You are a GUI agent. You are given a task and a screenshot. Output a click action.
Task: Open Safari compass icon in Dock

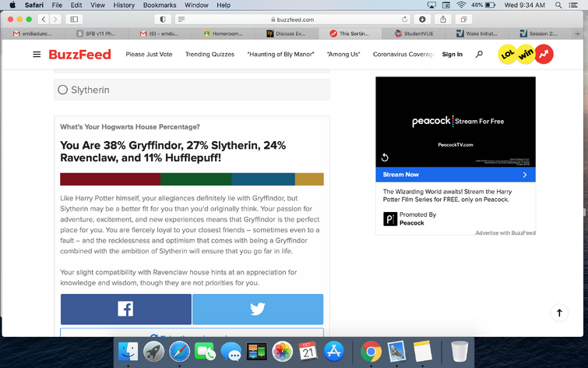[x=180, y=352]
